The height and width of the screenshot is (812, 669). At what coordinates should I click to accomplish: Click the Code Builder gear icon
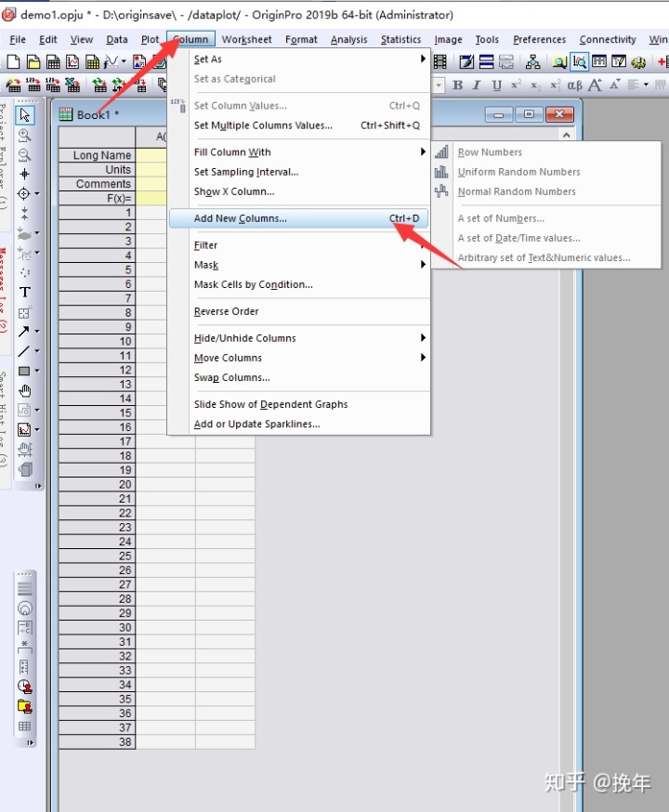tap(638, 62)
